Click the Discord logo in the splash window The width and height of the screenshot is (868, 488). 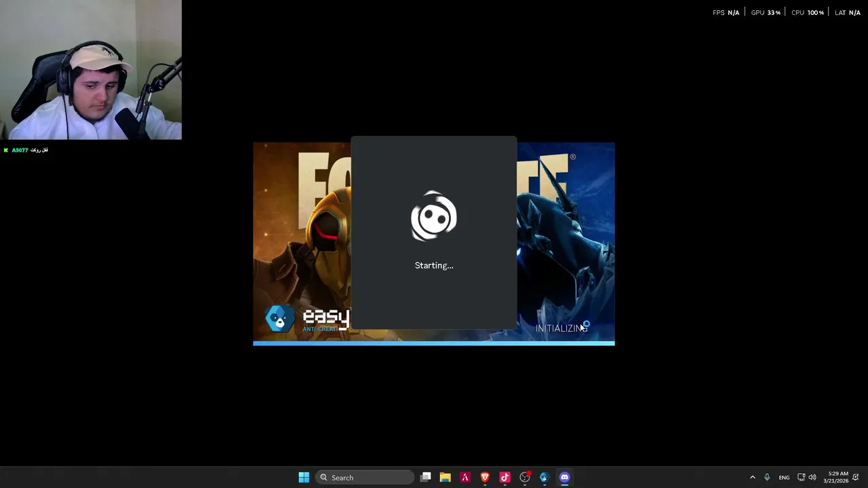pyautogui.click(x=434, y=217)
